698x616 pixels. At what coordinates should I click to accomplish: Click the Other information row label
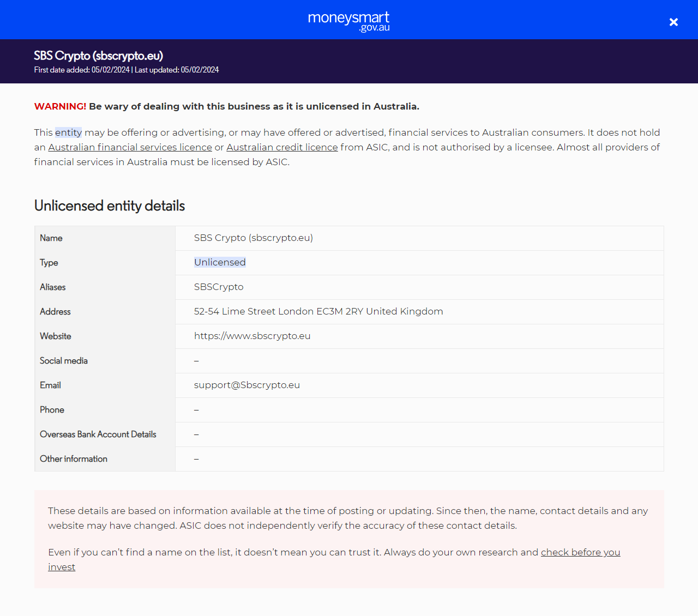coord(73,459)
